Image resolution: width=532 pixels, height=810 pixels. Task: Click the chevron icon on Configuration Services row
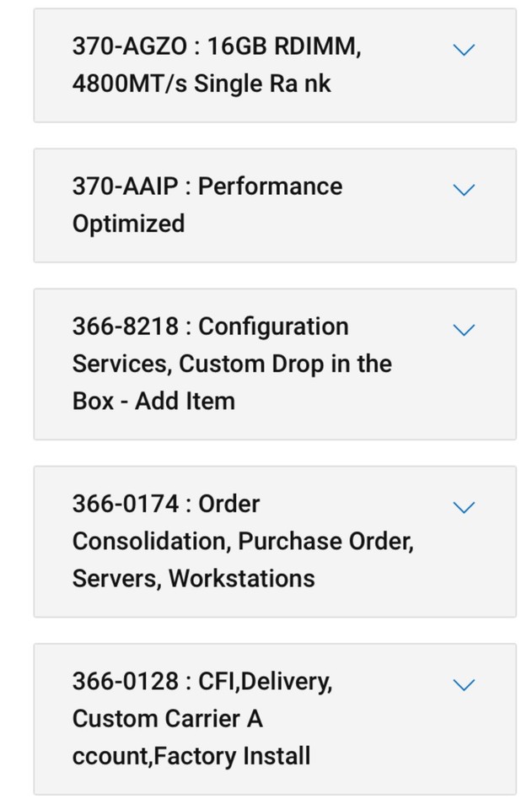pyautogui.click(x=463, y=329)
